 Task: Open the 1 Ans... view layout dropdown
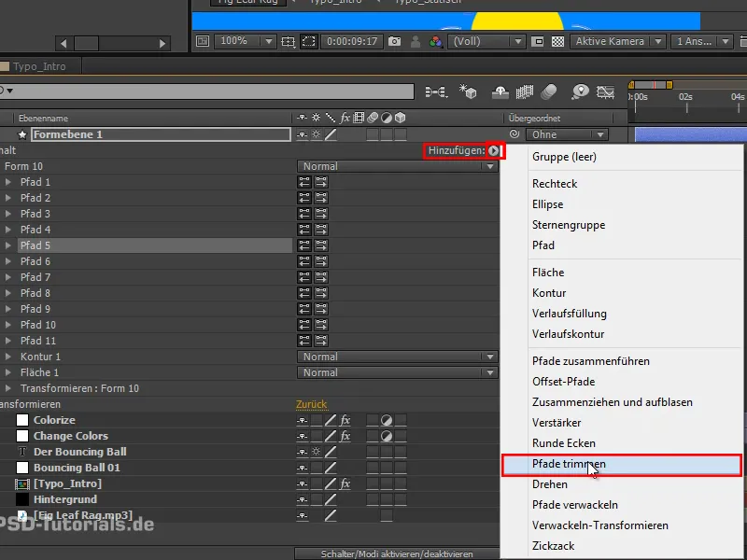click(701, 41)
